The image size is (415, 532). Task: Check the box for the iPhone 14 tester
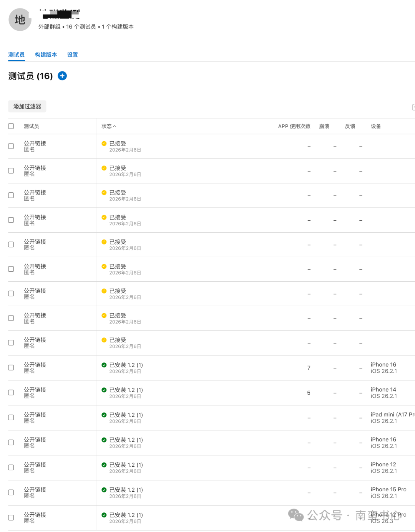coord(11,393)
